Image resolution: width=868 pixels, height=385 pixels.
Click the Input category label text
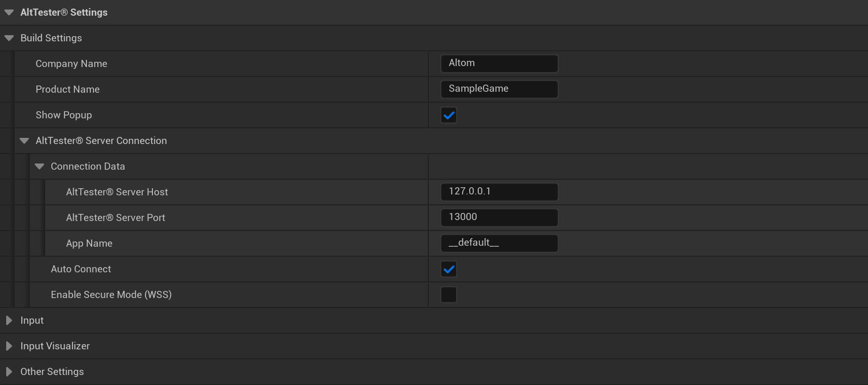(32, 320)
